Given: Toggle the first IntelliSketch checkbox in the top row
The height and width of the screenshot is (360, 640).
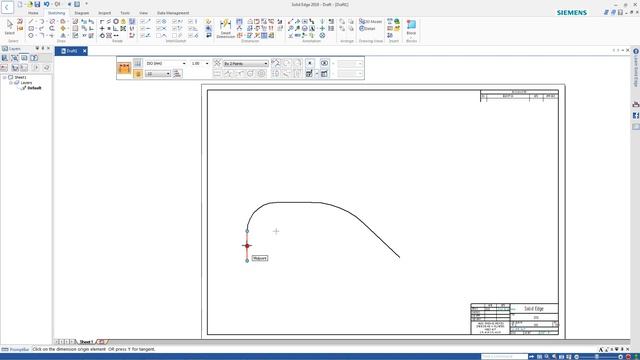Looking at the screenshot, I should pyautogui.click(x=142, y=21).
